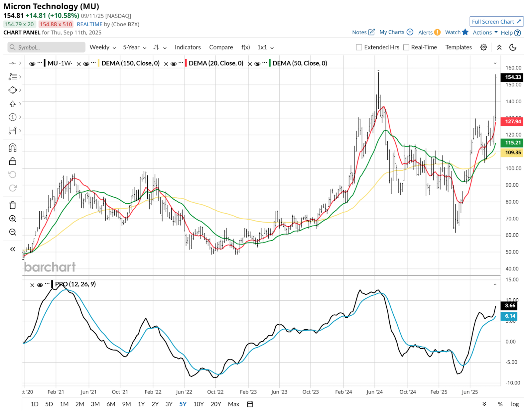The height and width of the screenshot is (416, 532).
Task: Expand bottom toolbar double-chevron down
Action: coord(484,404)
